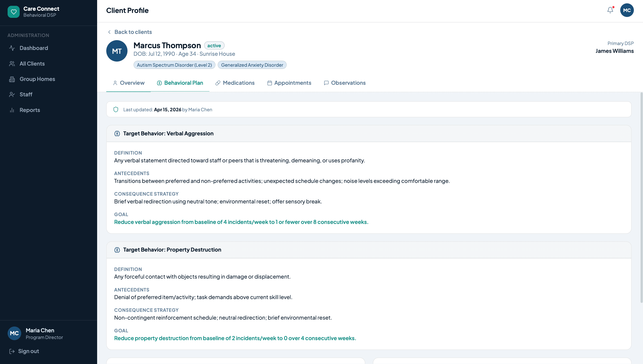Click the Marcus Thompson name heading
This screenshot has width=643, height=364.
(x=167, y=45)
